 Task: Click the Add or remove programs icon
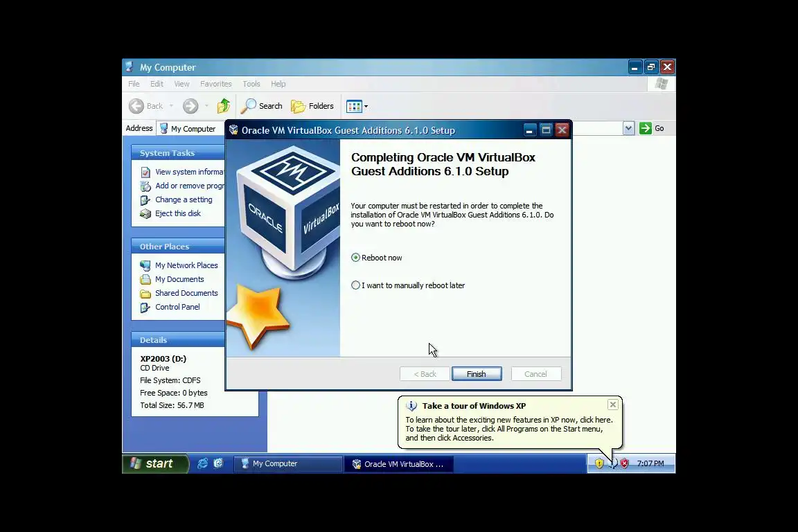[145, 186]
